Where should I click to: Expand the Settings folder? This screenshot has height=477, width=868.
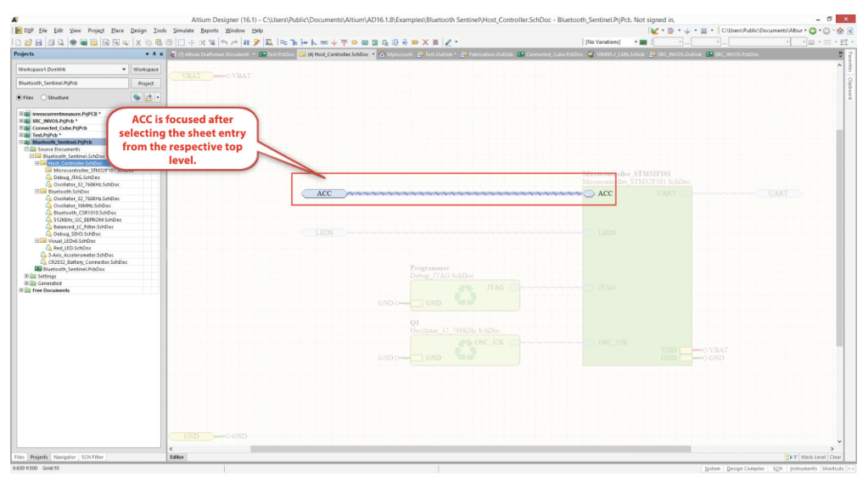pos(26,276)
